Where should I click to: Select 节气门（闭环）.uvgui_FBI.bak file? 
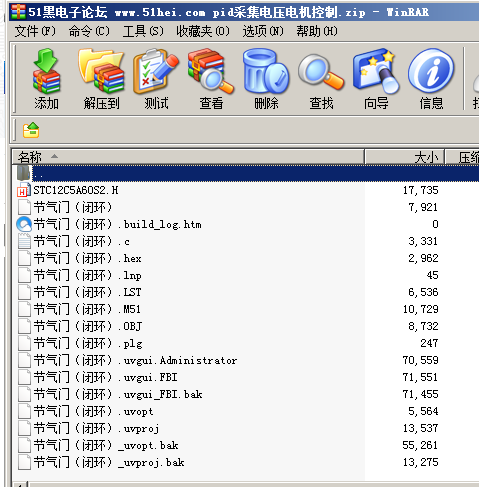click(118, 394)
